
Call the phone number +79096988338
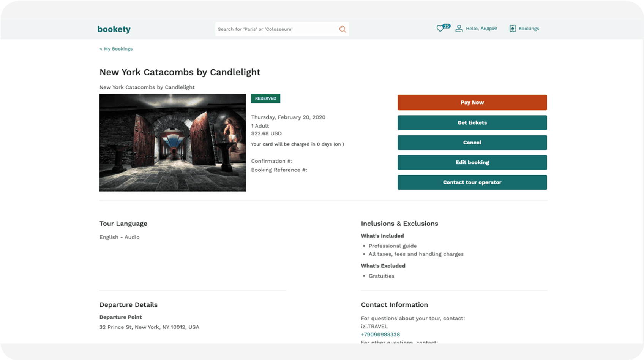[x=380, y=335]
